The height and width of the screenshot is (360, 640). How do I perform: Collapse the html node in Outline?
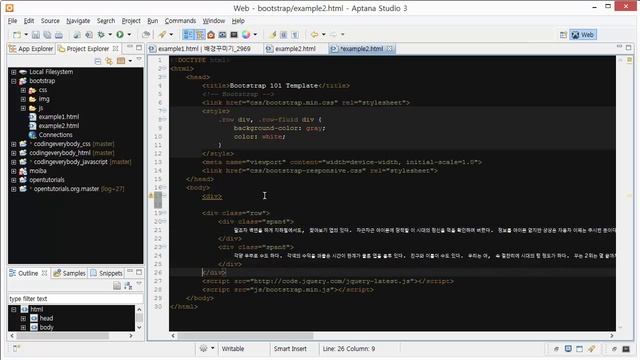tap(13, 309)
